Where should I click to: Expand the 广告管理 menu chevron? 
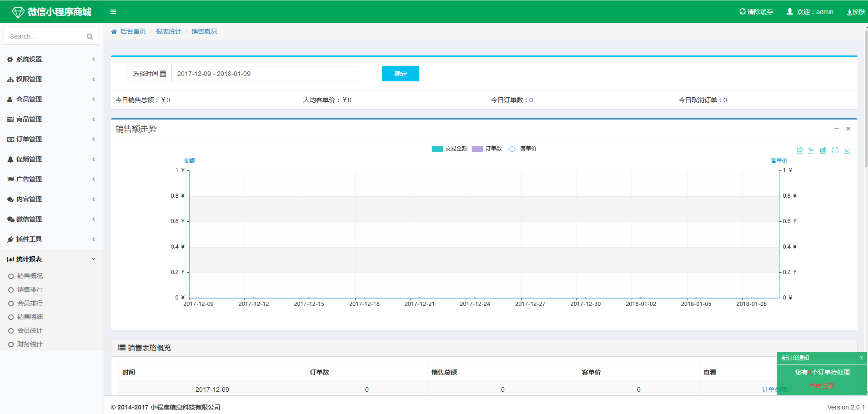(94, 179)
